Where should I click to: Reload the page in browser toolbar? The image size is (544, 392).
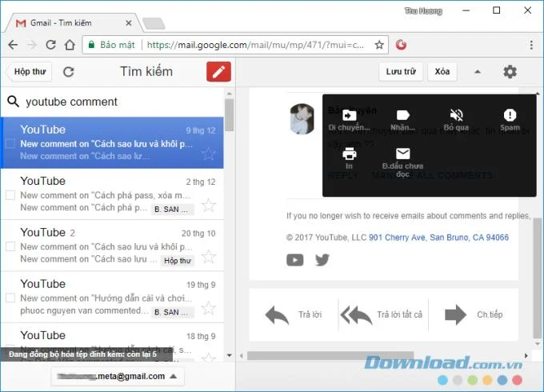pyautogui.click(x=50, y=45)
